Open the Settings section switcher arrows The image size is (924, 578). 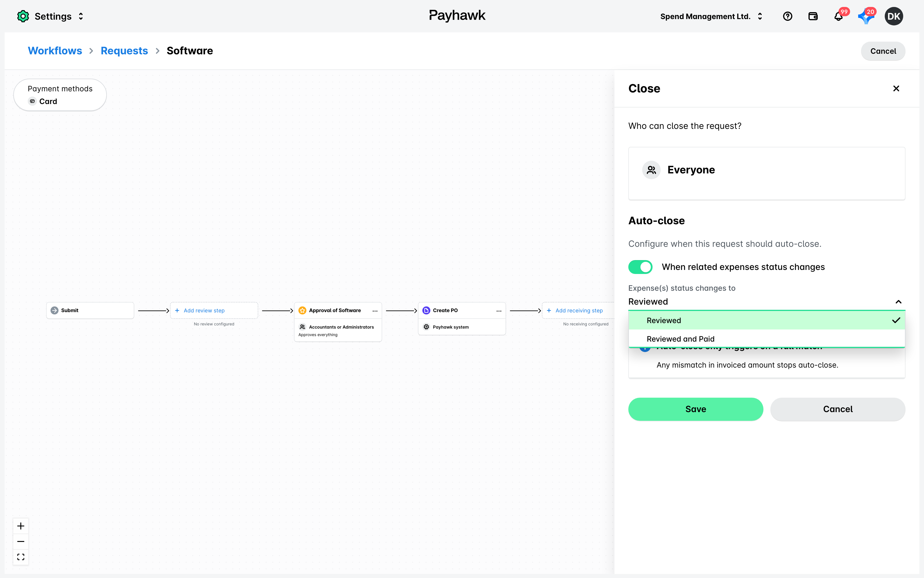[x=81, y=16]
